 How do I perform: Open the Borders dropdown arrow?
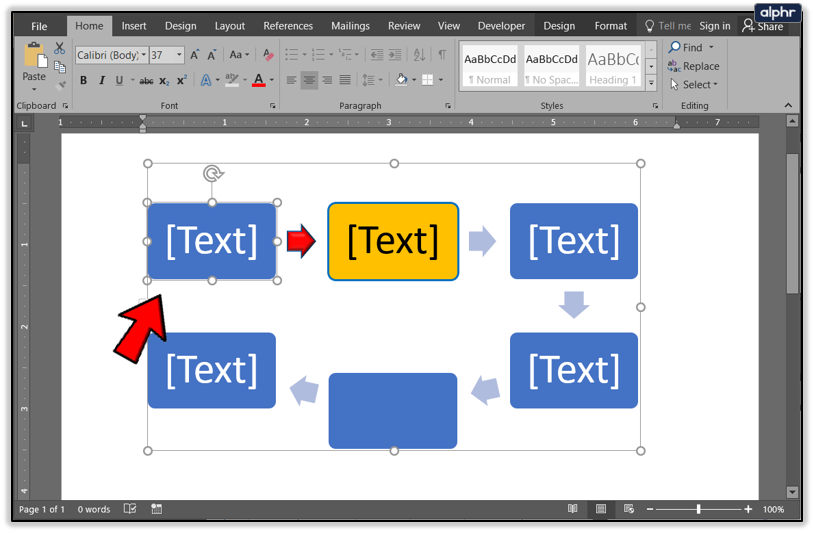[x=441, y=80]
